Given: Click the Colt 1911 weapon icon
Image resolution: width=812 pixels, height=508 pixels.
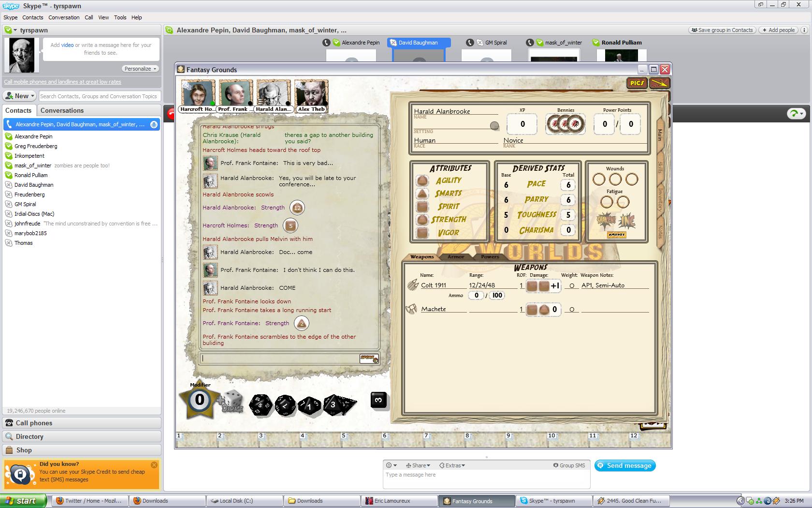Looking at the screenshot, I should tap(412, 285).
